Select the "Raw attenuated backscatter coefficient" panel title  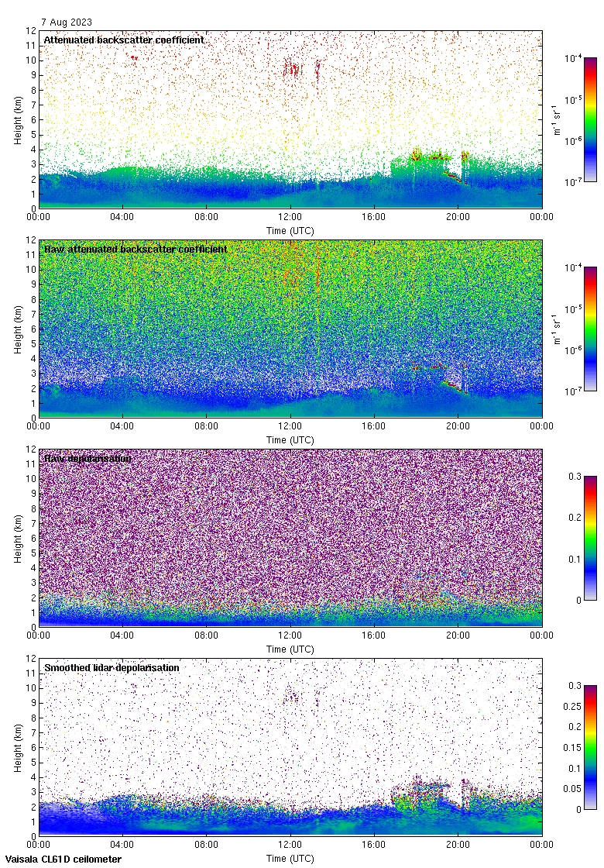point(136,249)
